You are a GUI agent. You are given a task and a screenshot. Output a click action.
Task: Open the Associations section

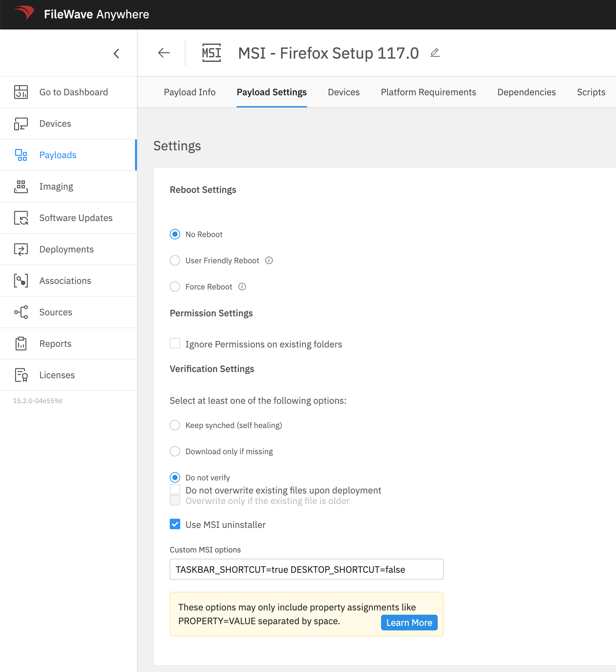point(66,281)
